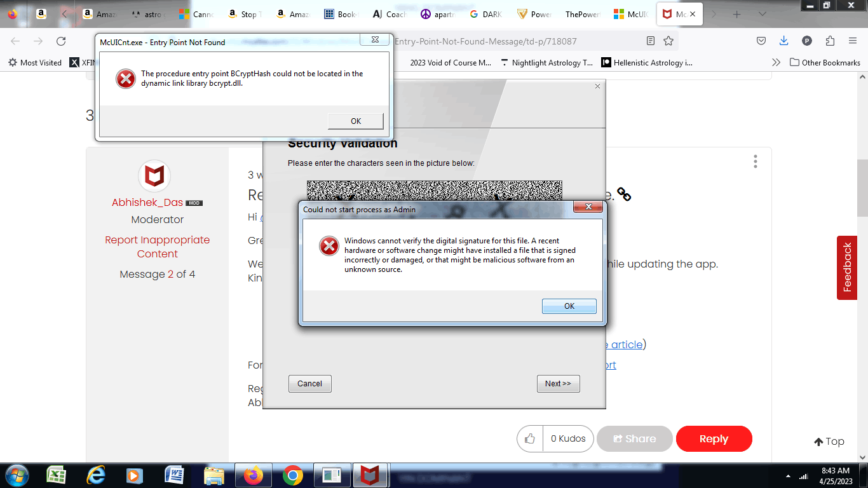Image resolution: width=868 pixels, height=488 pixels.
Task: Open Chrome from the taskbar
Action: click(293, 475)
